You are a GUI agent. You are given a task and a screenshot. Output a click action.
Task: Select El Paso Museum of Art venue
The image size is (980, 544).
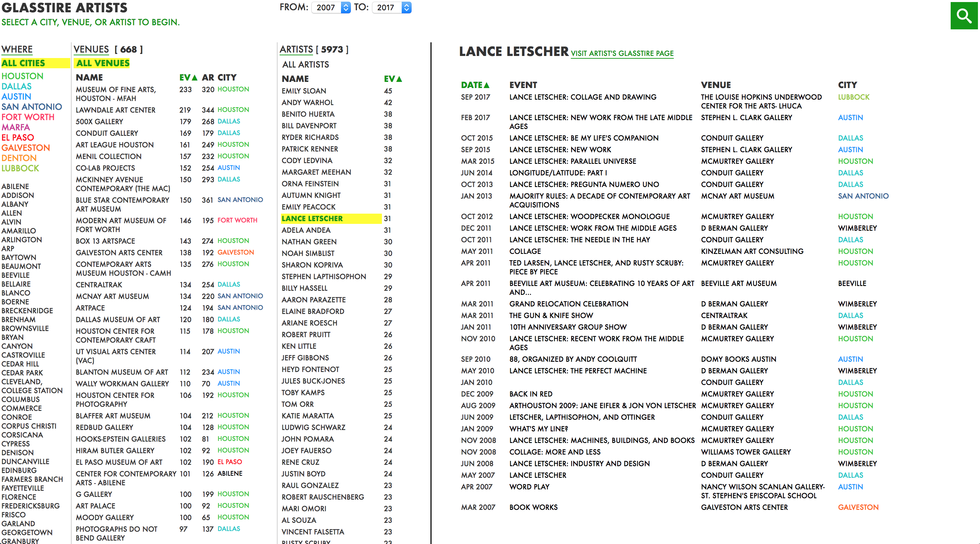click(x=119, y=462)
